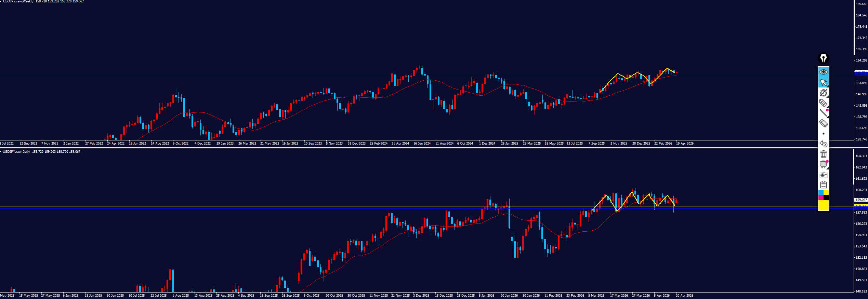Clear all ink with the trash icon

[823, 154]
